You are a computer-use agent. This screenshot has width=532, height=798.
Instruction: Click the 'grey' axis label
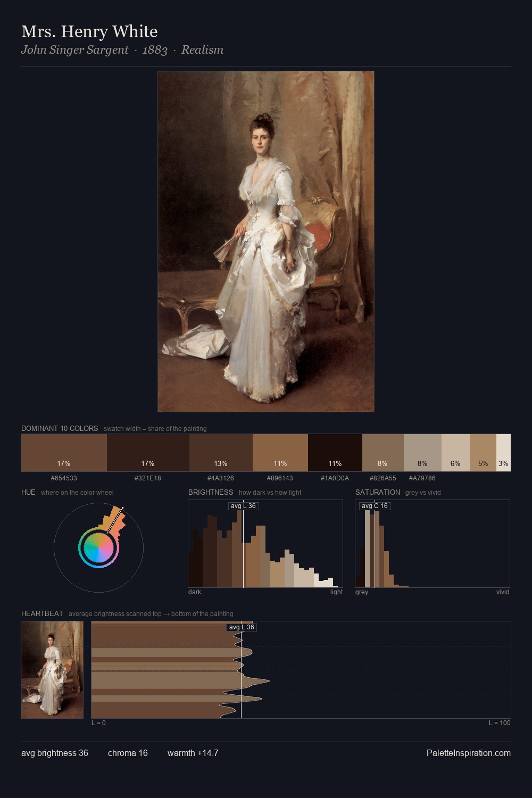pyautogui.click(x=362, y=592)
